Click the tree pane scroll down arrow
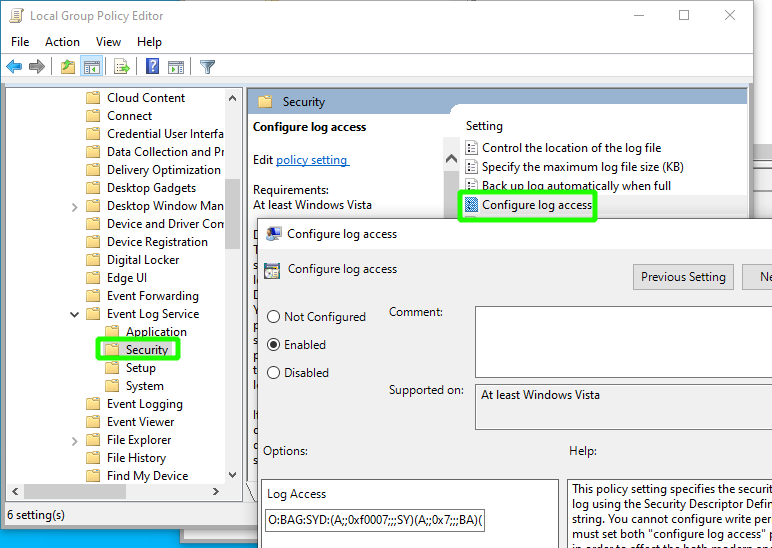 point(232,475)
